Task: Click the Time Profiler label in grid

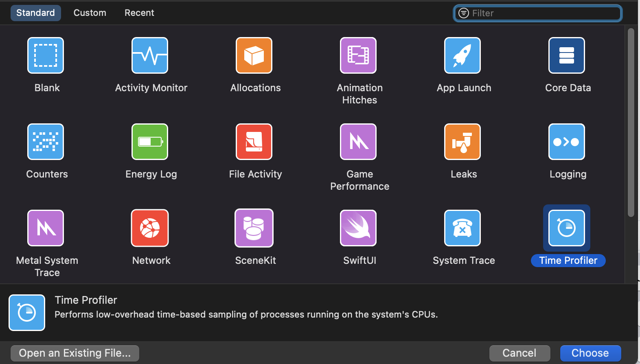Action: (x=568, y=261)
